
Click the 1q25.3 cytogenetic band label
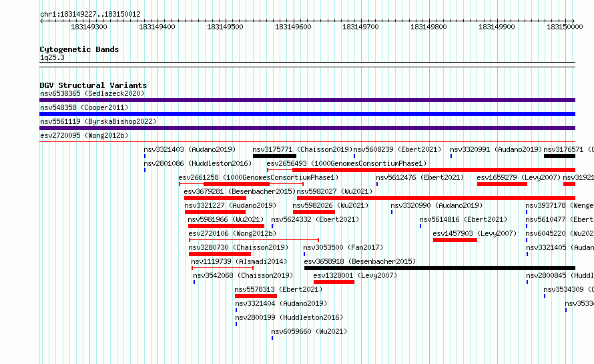(52, 57)
